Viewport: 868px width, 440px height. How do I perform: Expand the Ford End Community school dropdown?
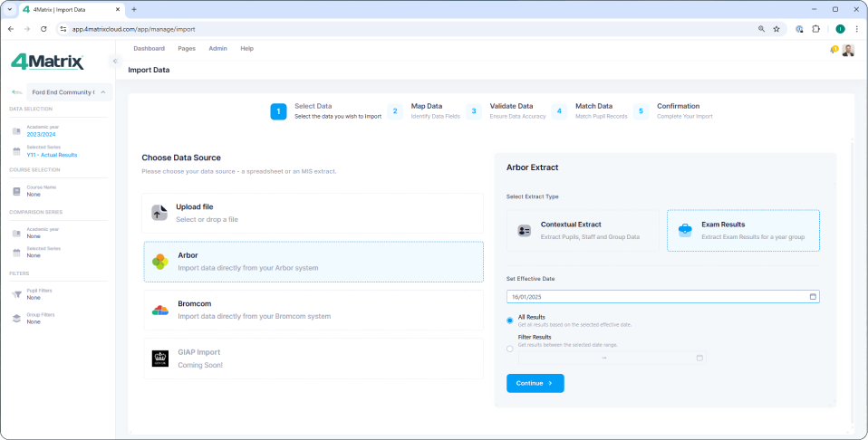(x=103, y=92)
